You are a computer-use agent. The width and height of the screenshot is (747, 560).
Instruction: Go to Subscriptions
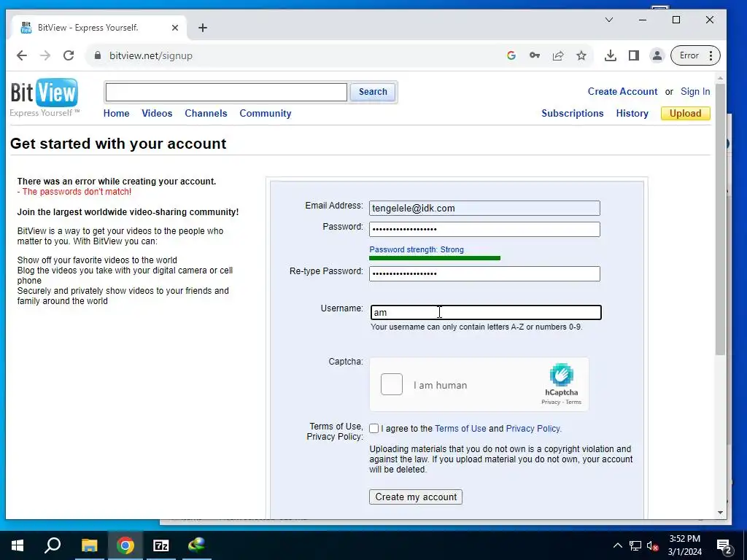(572, 113)
